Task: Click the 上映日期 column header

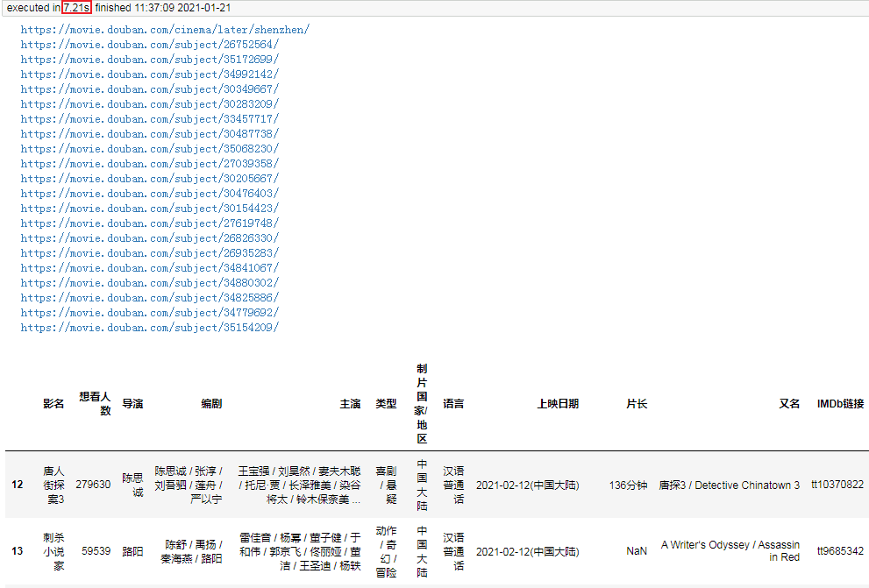Action: 558,404
